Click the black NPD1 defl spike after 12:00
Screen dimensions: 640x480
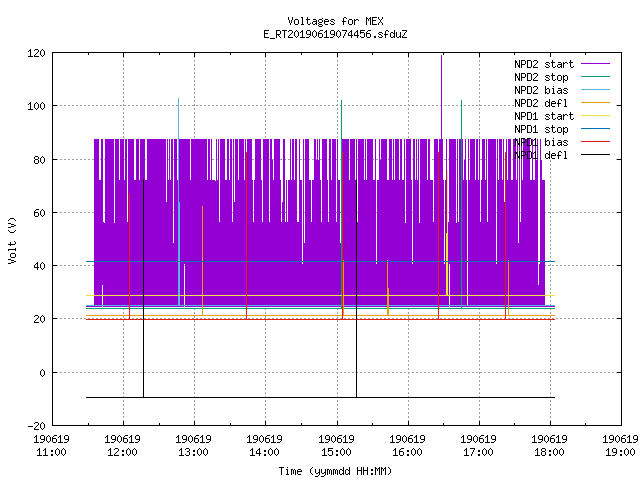pyautogui.click(x=143, y=288)
